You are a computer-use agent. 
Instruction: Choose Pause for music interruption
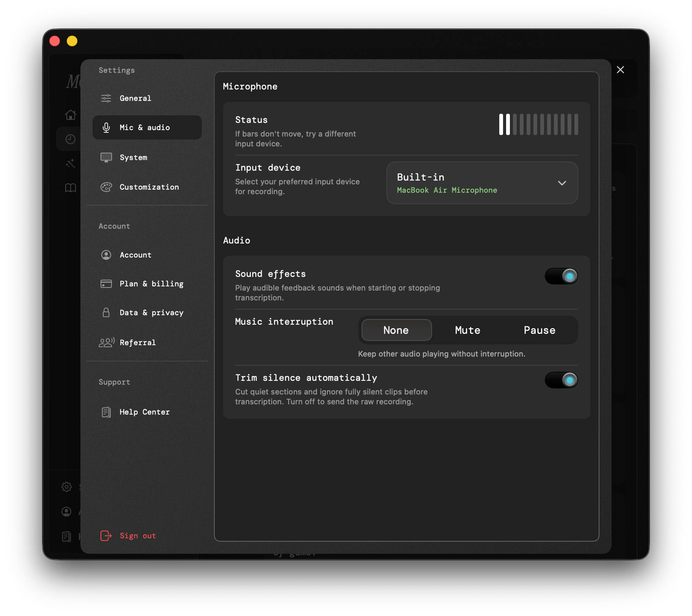(x=539, y=330)
